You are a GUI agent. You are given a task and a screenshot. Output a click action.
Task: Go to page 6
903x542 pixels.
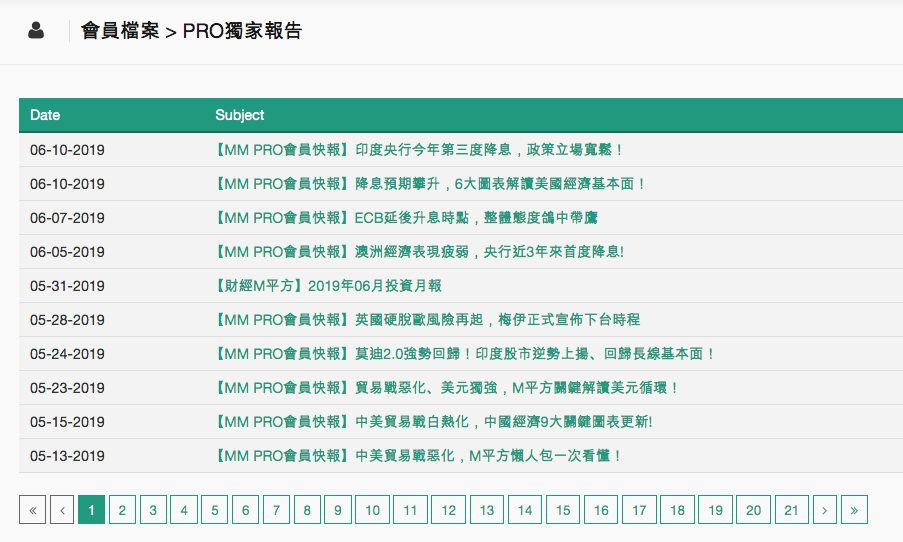pyautogui.click(x=245, y=510)
